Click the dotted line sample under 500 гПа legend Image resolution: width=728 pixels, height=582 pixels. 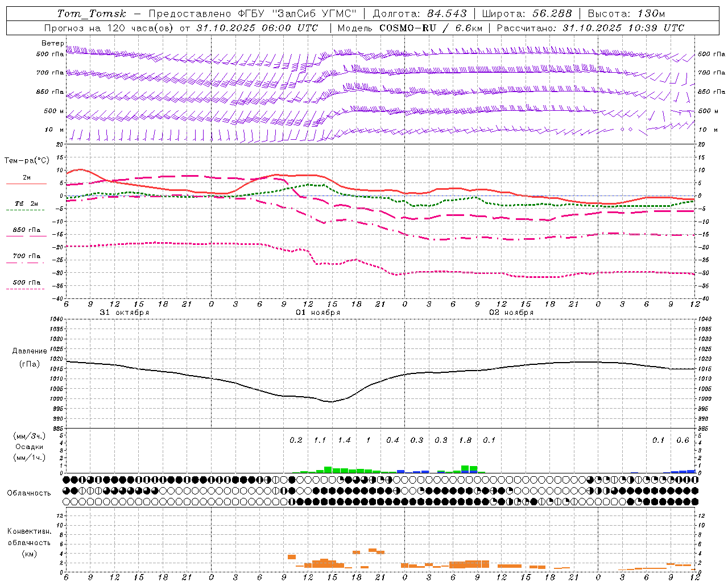click(x=25, y=289)
